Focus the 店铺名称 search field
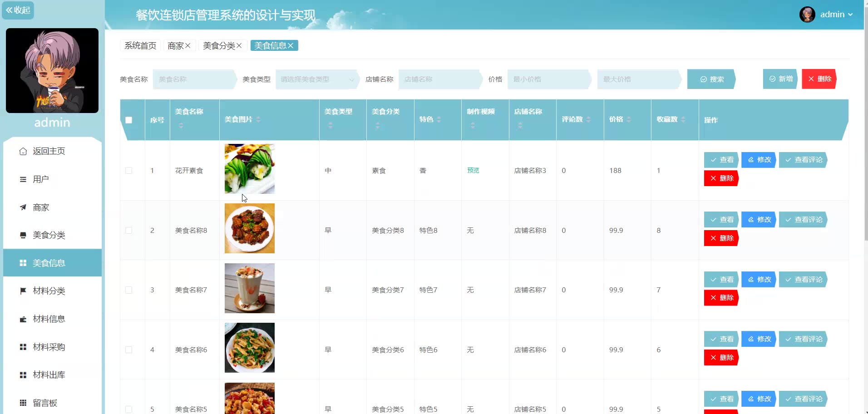The image size is (868, 414). (440, 79)
